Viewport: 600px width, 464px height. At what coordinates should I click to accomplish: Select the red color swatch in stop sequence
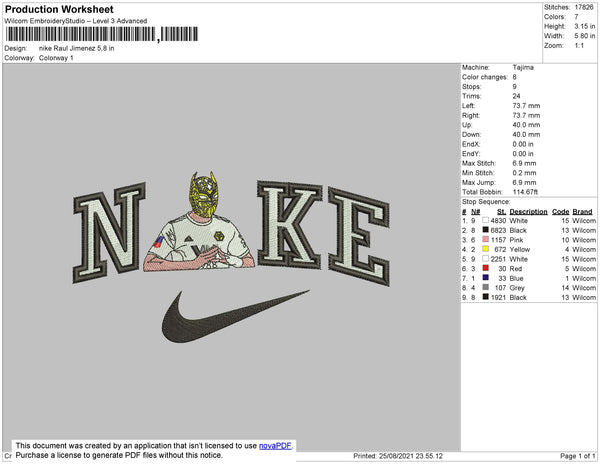(485, 268)
